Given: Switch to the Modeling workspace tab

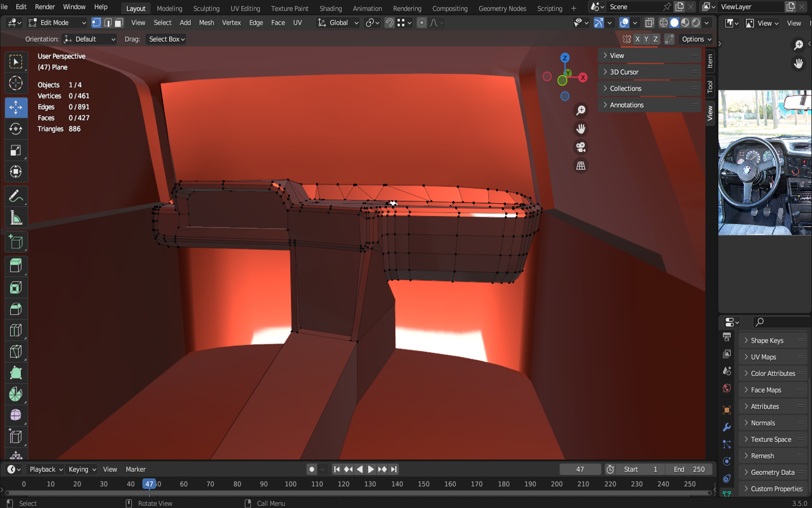Looking at the screenshot, I should coord(169,8).
